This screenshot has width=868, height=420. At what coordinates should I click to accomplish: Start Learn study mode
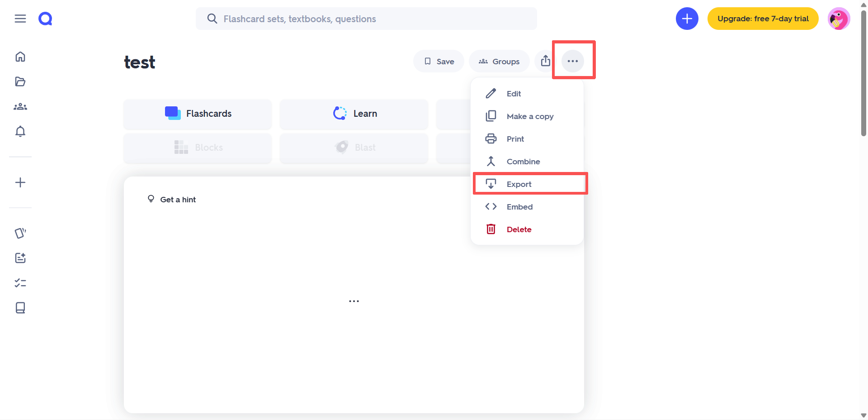tap(354, 114)
